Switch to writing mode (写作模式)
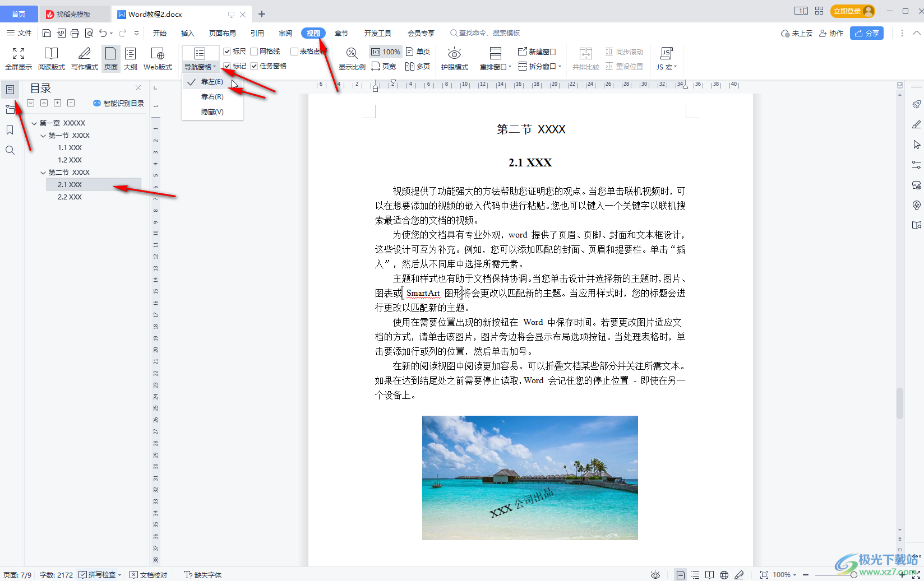 coord(85,59)
